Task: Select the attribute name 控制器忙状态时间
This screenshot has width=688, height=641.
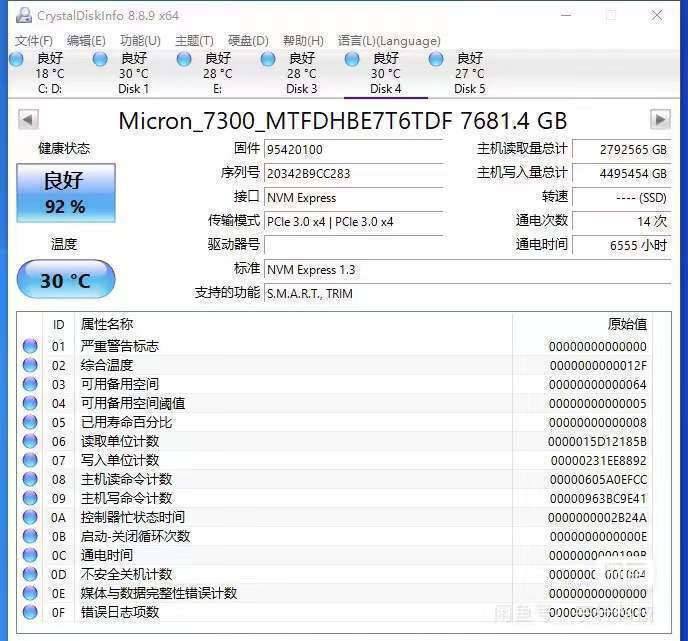Action: tap(133, 517)
